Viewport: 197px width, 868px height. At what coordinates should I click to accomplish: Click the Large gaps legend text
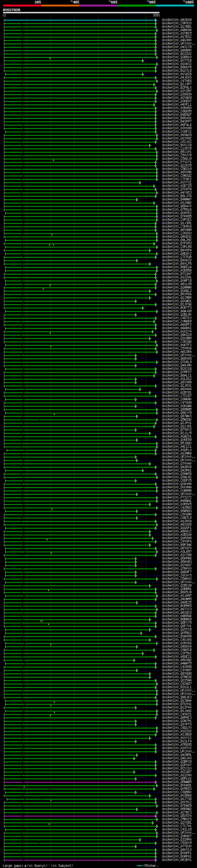(38, 865)
